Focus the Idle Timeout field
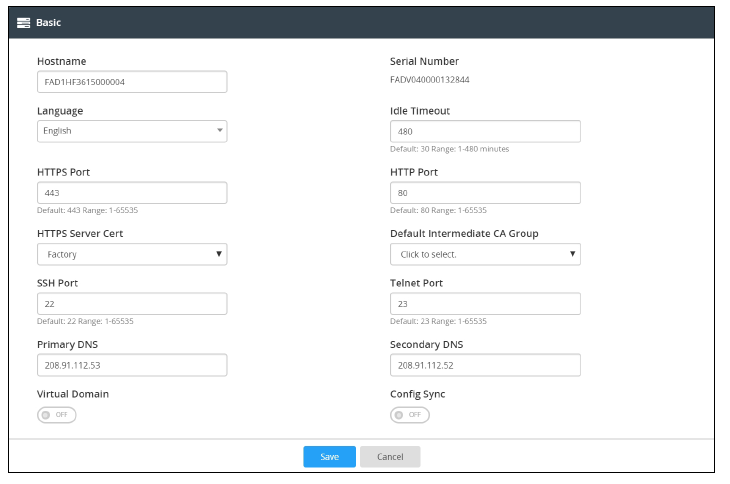This screenshot has width=730, height=484. tap(484, 131)
